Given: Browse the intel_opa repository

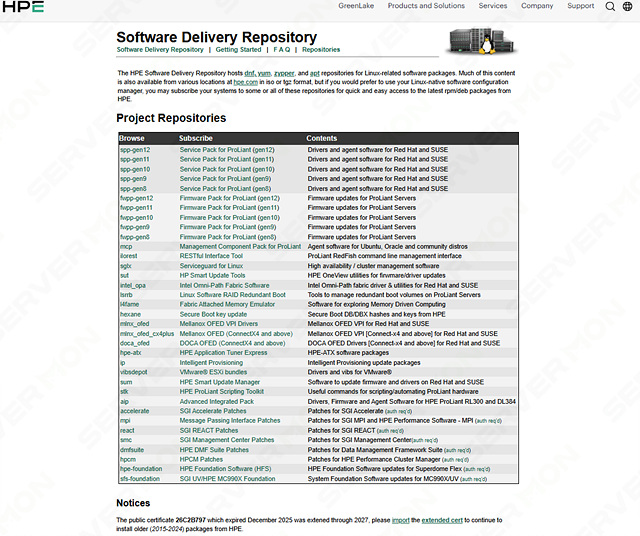Looking at the screenshot, I should click(x=133, y=285).
